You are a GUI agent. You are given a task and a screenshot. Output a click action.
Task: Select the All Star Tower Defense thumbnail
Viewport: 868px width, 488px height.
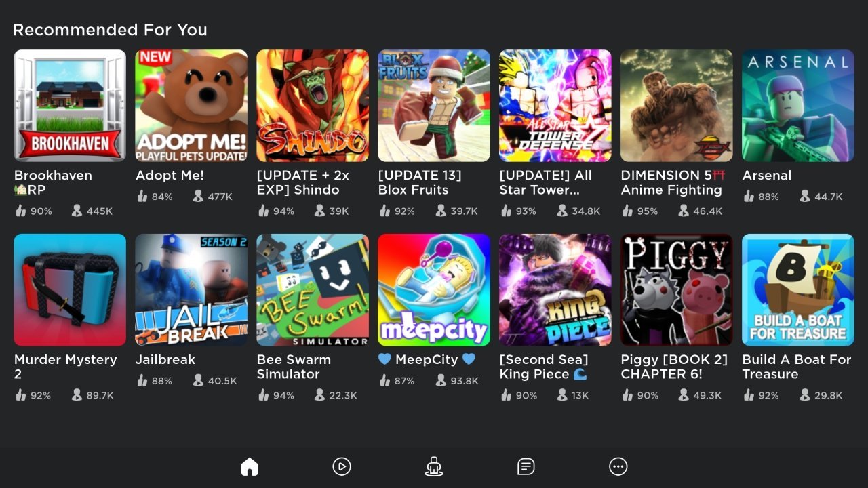555,106
